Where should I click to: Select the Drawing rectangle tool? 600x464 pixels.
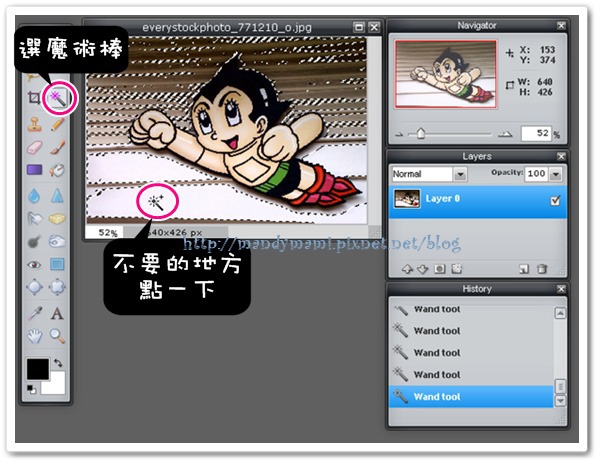coord(57,264)
